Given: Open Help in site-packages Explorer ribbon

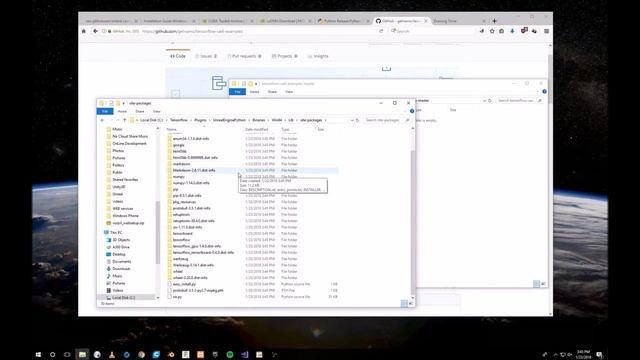Looking at the screenshot, I should click(x=412, y=111).
